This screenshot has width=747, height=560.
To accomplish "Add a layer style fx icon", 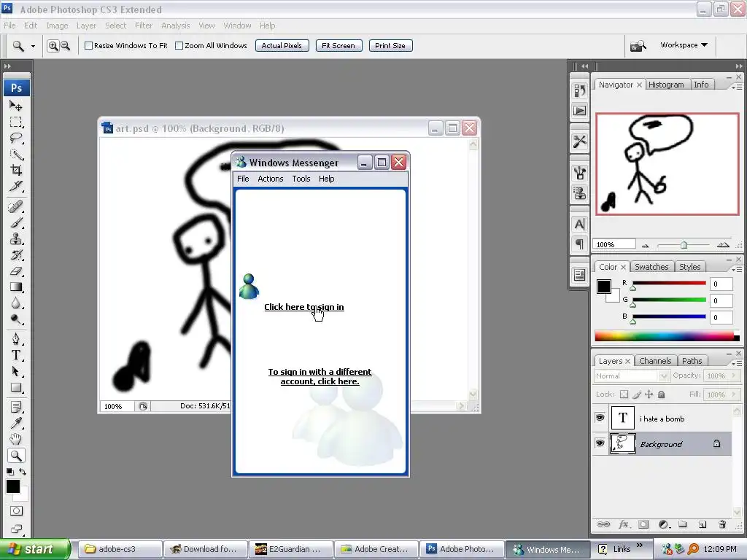I will (624, 524).
